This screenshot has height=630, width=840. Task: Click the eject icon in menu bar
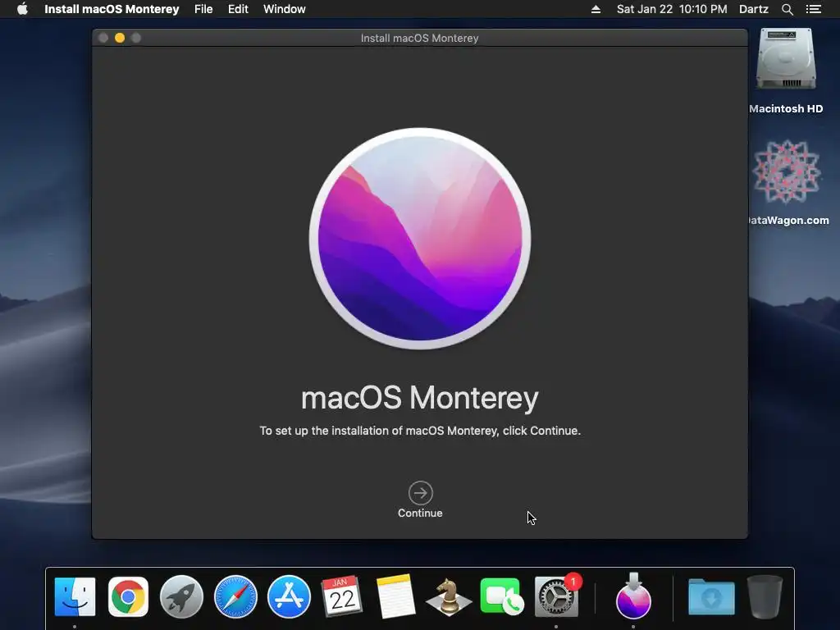[596, 9]
